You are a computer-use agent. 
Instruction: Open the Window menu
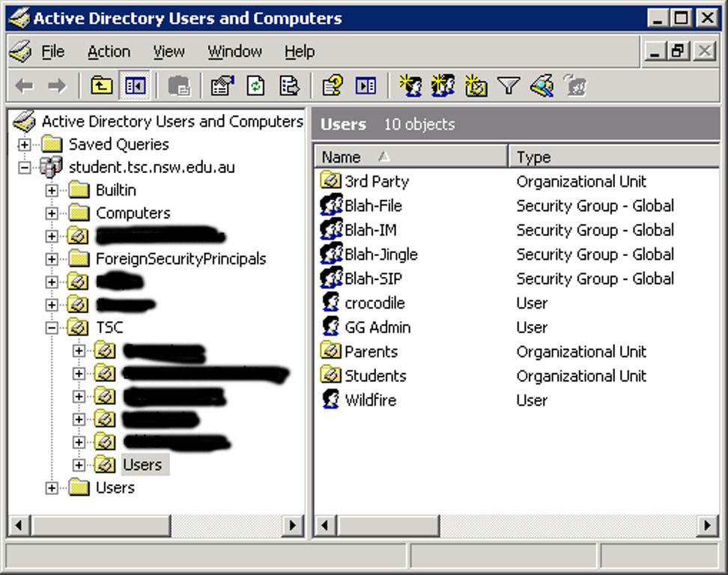235,52
